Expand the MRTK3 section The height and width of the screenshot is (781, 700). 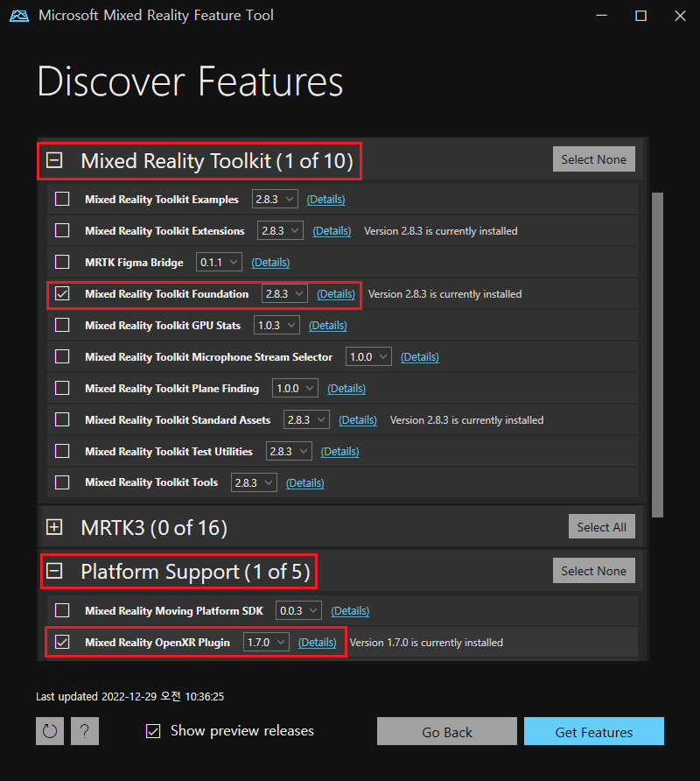(x=54, y=527)
